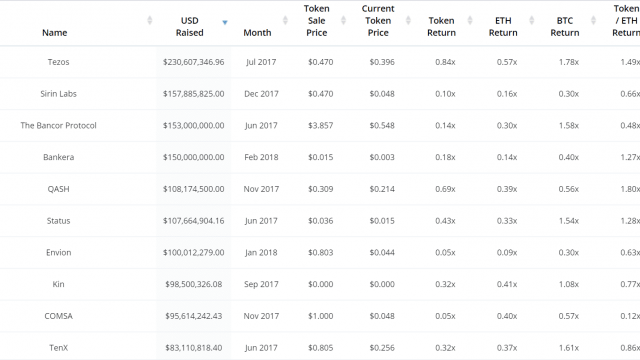Sort table by Name column arrows
640x360 pixels.
pos(150,20)
